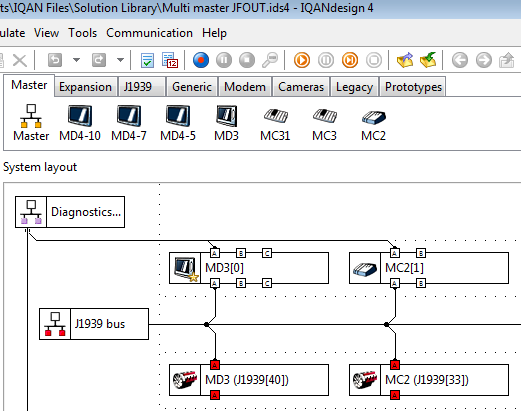Click the System layout heading

[40, 167]
